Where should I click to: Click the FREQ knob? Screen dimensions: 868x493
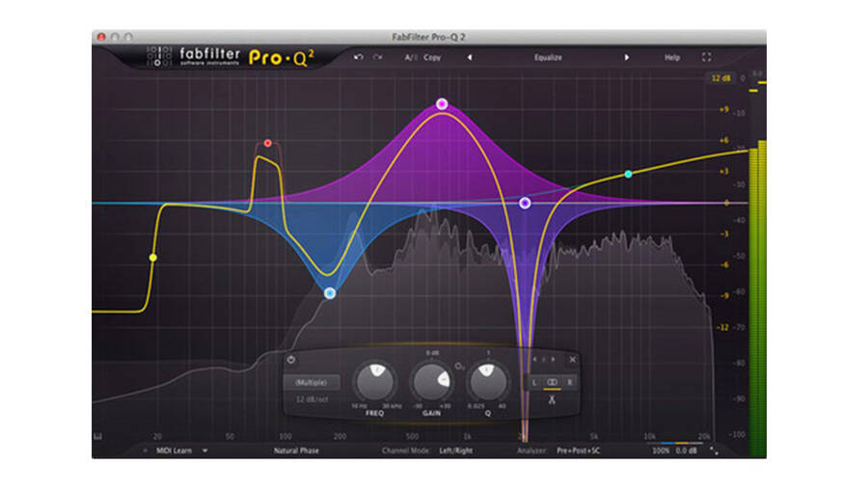(x=375, y=382)
